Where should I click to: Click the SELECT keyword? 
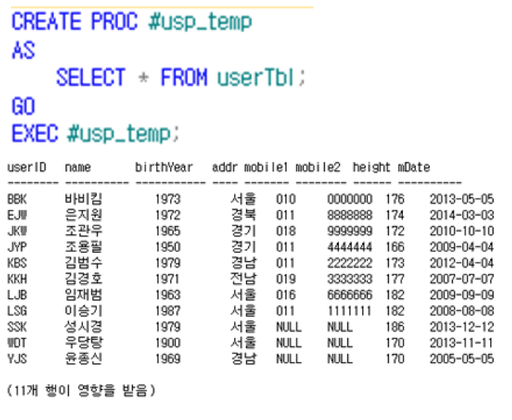click(x=91, y=77)
